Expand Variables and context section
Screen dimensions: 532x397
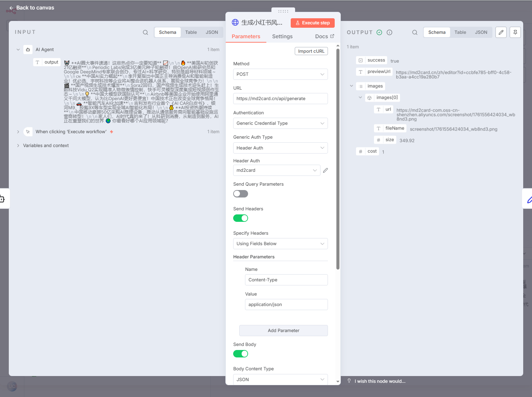coord(18,146)
